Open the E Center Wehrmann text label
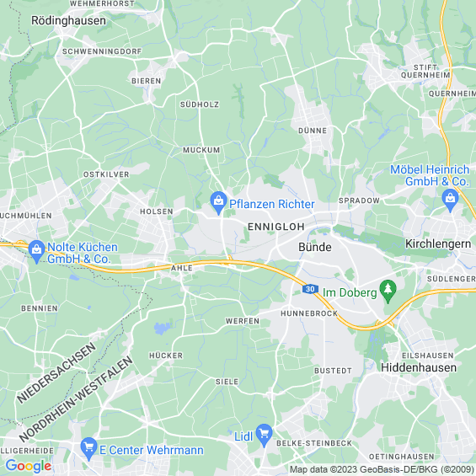Screen dimensions: 476x476 pos(152,450)
